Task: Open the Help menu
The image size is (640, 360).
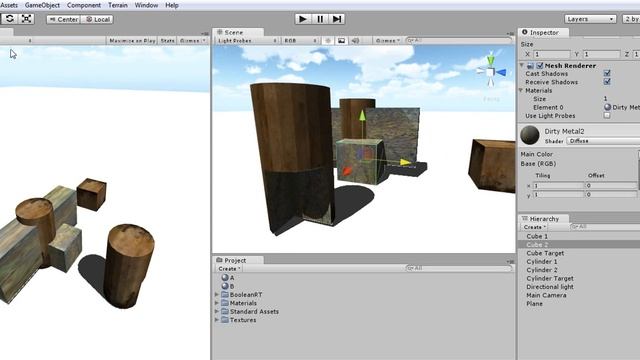Action: tap(172, 5)
